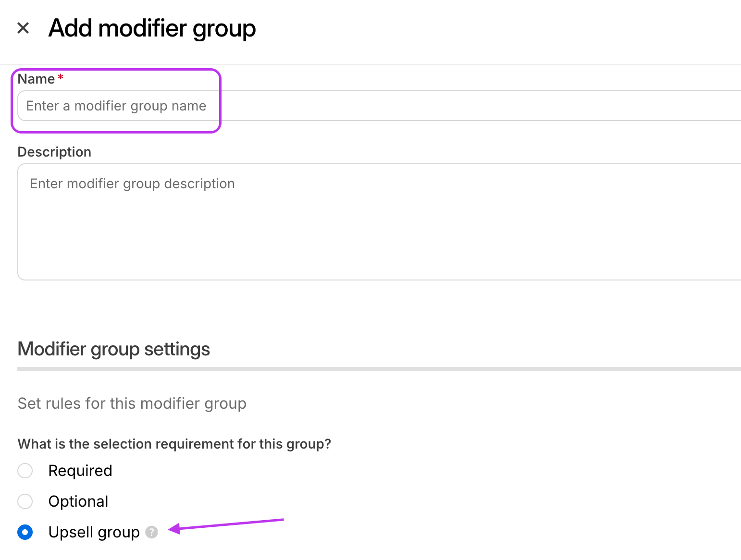The height and width of the screenshot is (560, 741).
Task: Select the Optional radio button
Action: [25, 501]
